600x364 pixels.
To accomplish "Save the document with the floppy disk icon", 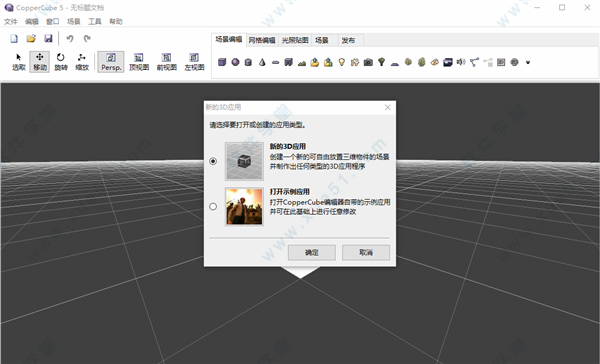I will [x=48, y=38].
